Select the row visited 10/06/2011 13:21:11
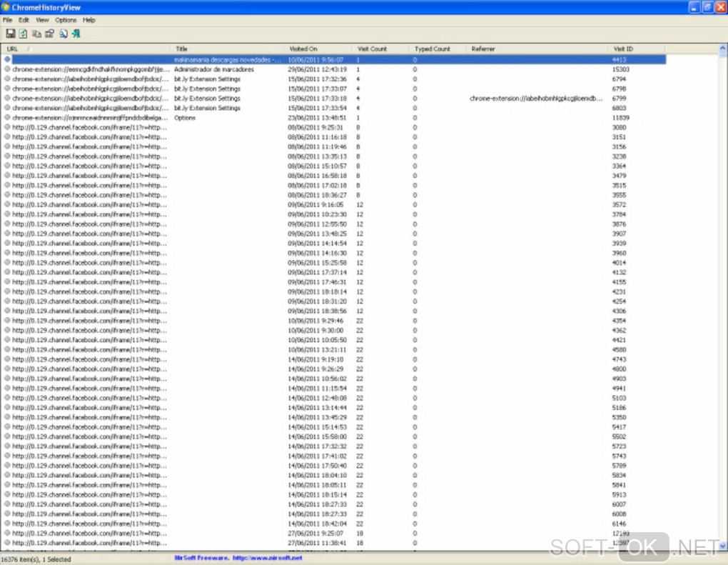Screen dimensions: 728x565 334,349
